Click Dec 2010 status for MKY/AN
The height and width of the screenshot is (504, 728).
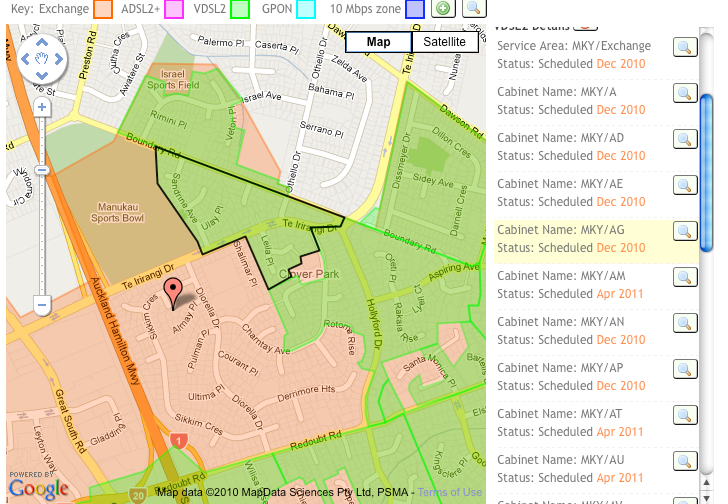point(621,340)
